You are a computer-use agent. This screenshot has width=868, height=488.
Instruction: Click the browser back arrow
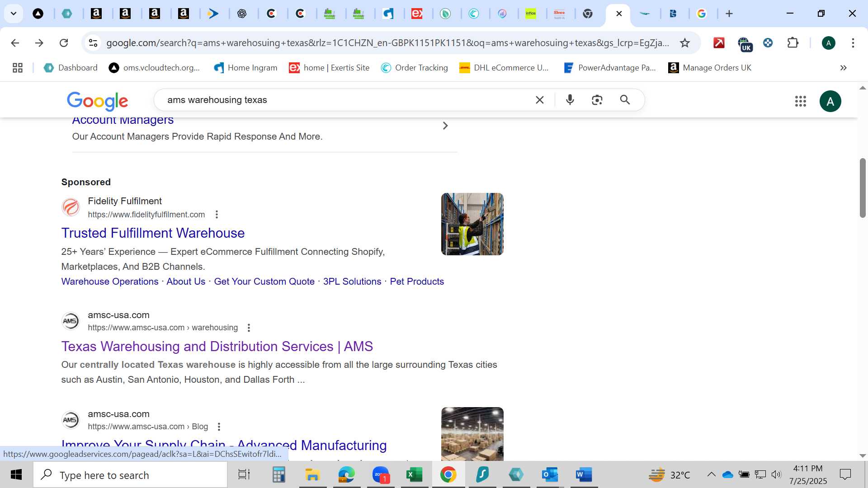coord(15,43)
